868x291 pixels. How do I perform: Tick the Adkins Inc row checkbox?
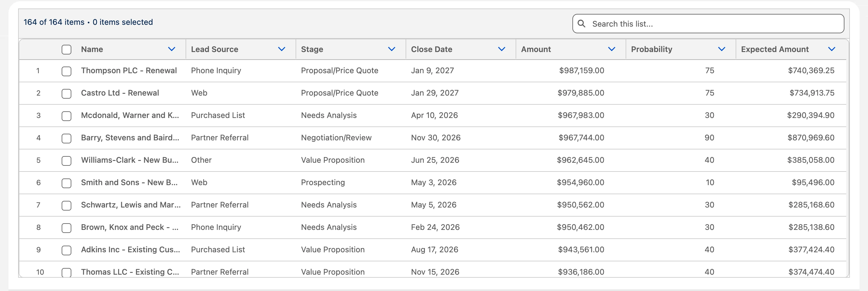pos(66,250)
